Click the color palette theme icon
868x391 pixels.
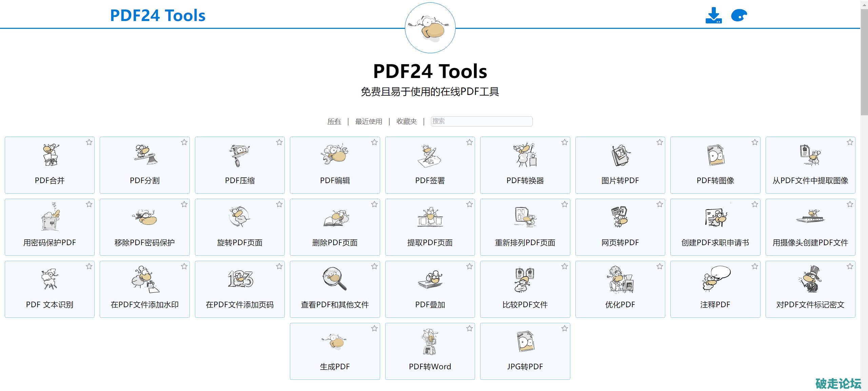739,16
